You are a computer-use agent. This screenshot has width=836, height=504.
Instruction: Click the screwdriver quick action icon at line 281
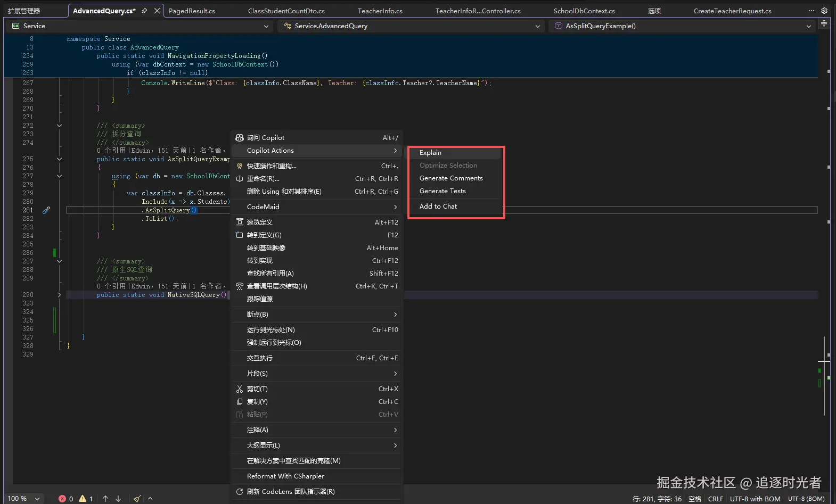[46, 210]
